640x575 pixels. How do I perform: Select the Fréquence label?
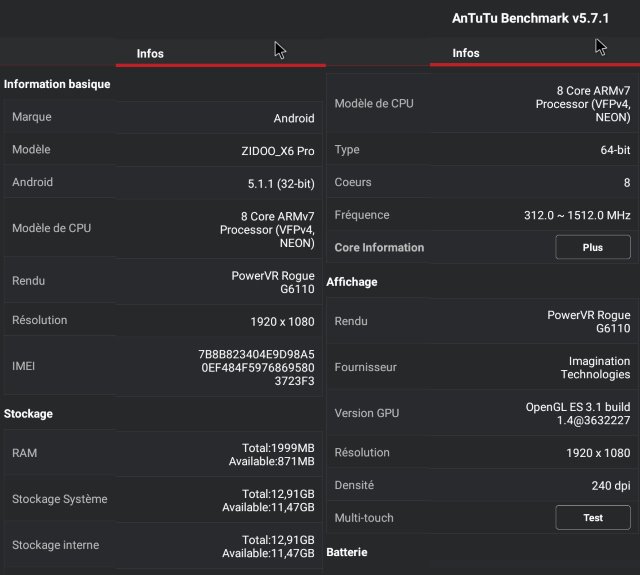pyautogui.click(x=362, y=215)
